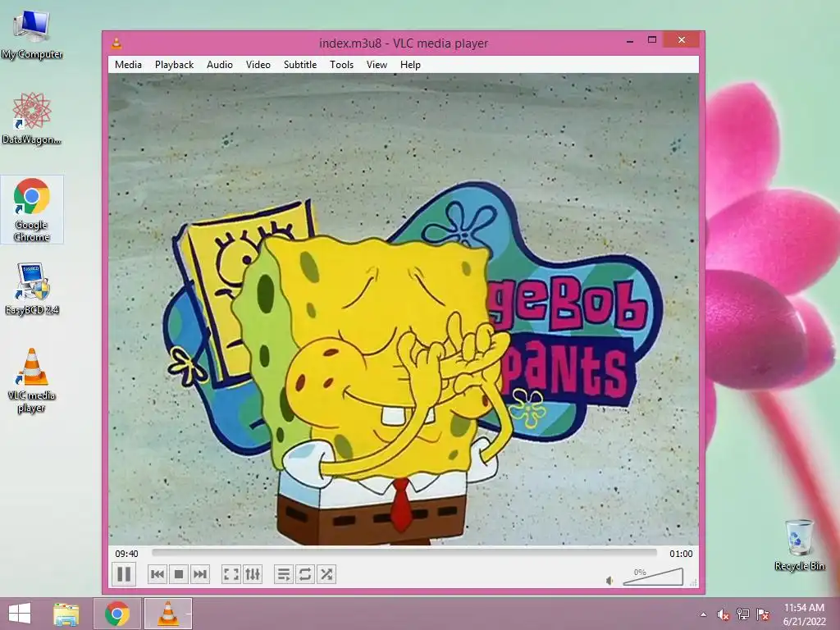This screenshot has height=630, width=840.
Task: Minimize the VLC window
Action: coord(630,40)
